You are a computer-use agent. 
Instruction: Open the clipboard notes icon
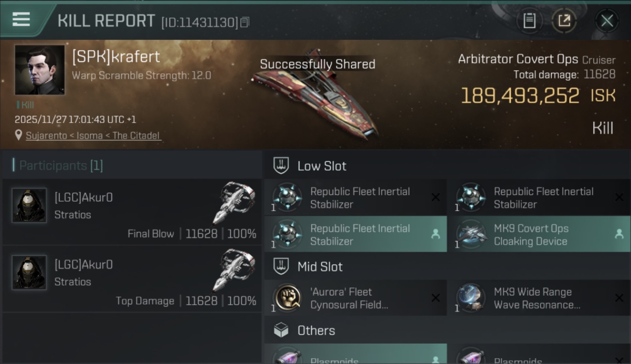click(x=529, y=21)
